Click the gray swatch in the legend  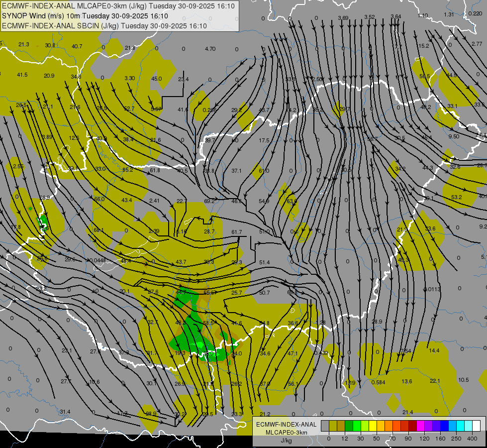(x=325, y=426)
